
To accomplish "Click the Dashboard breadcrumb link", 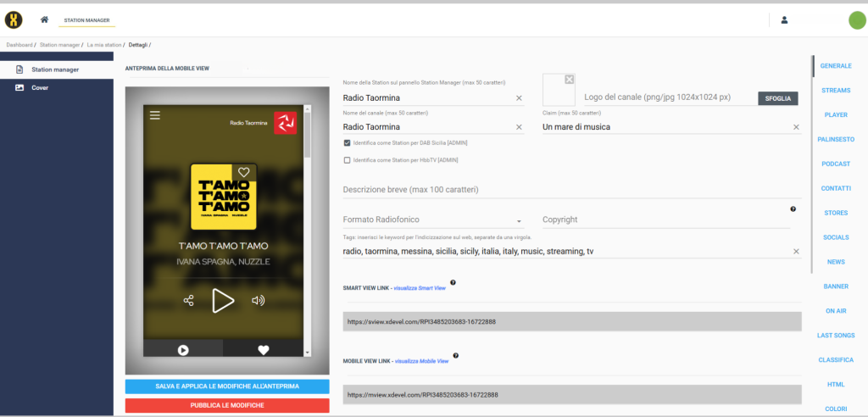I will [19, 45].
